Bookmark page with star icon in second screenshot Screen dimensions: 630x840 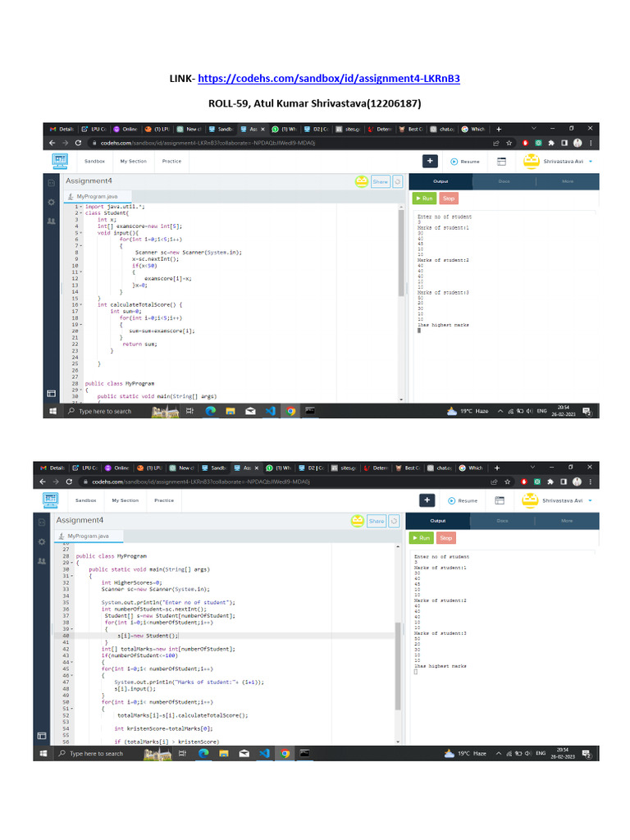pos(507,482)
